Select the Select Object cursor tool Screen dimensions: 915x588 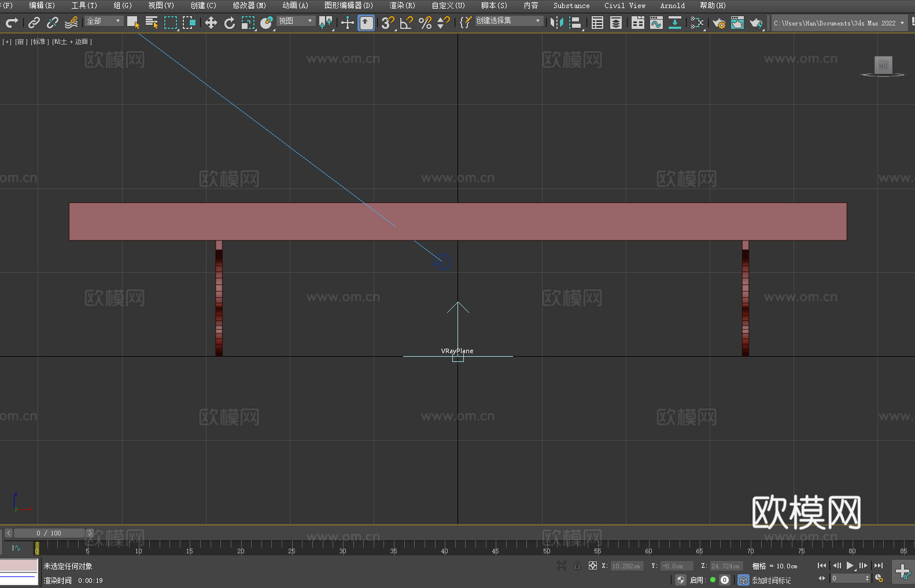click(x=133, y=23)
